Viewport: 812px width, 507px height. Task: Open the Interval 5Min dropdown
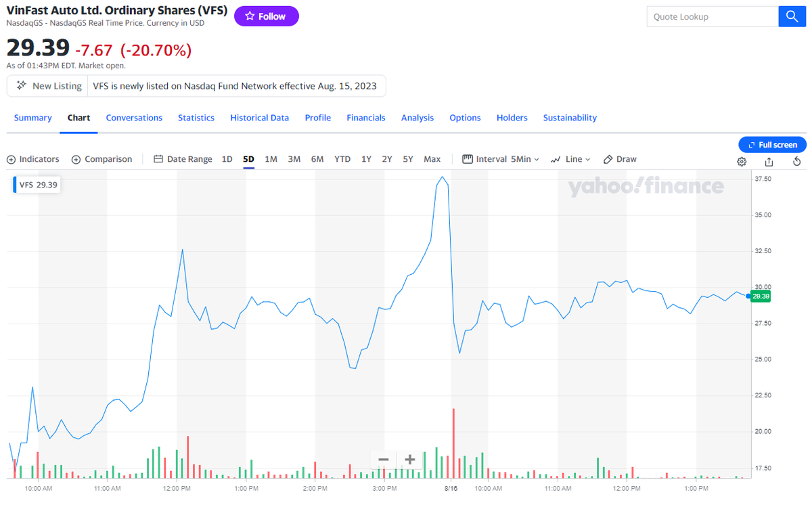501,159
